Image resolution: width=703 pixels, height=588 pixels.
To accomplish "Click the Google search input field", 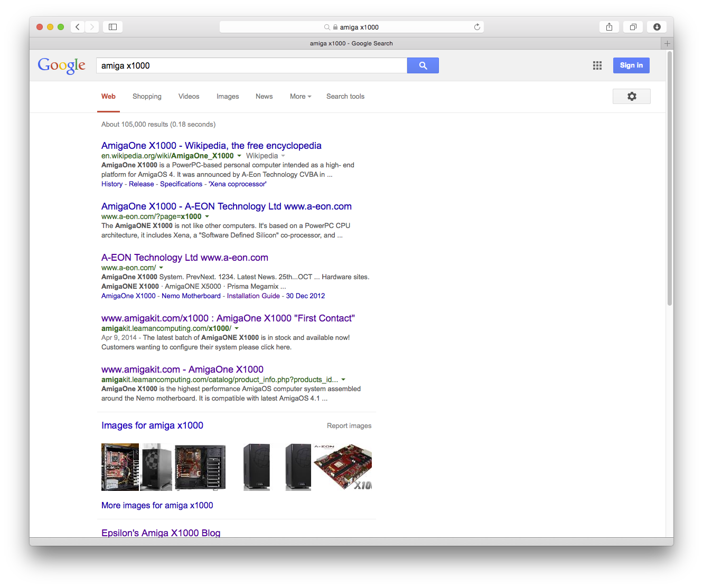I will 251,65.
